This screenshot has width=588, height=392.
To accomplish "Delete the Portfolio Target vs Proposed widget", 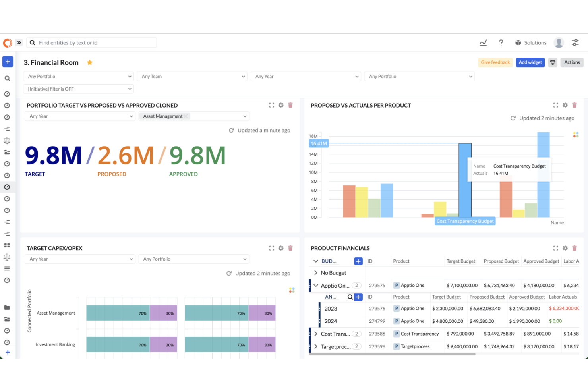I will click(290, 105).
